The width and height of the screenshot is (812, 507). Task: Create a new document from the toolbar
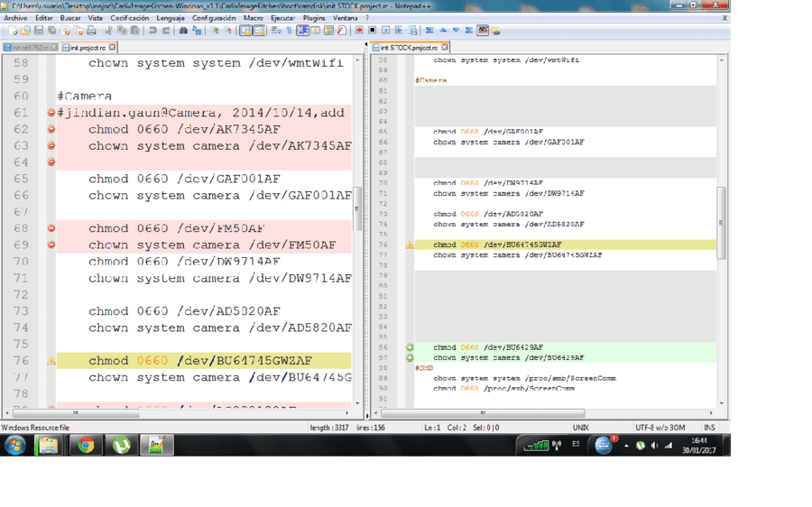point(13,31)
